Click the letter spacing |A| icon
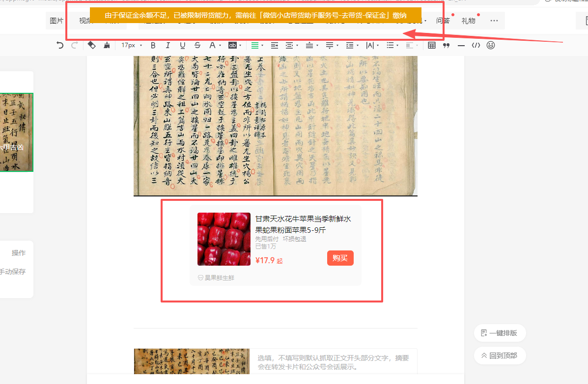The image size is (588, 384). (x=370, y=45)
